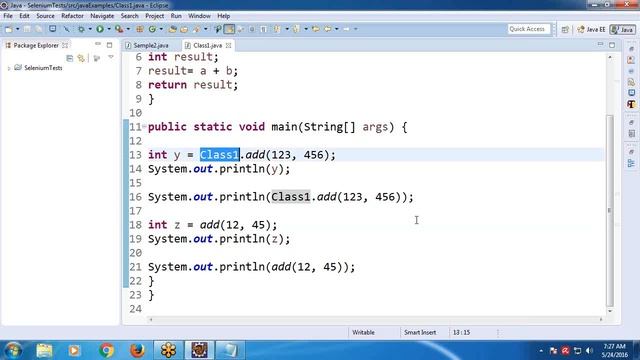Image resolution: width=640 pixels, height=360 pixels.
Task: Open Firefox from the taskbar
Action: (x=137, y=350)
